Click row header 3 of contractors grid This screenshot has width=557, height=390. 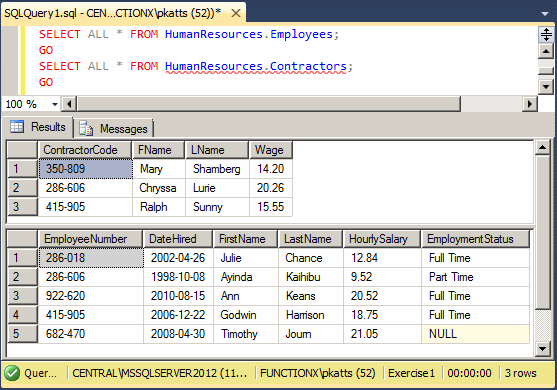pyautogui.click(x=22, y=207)
